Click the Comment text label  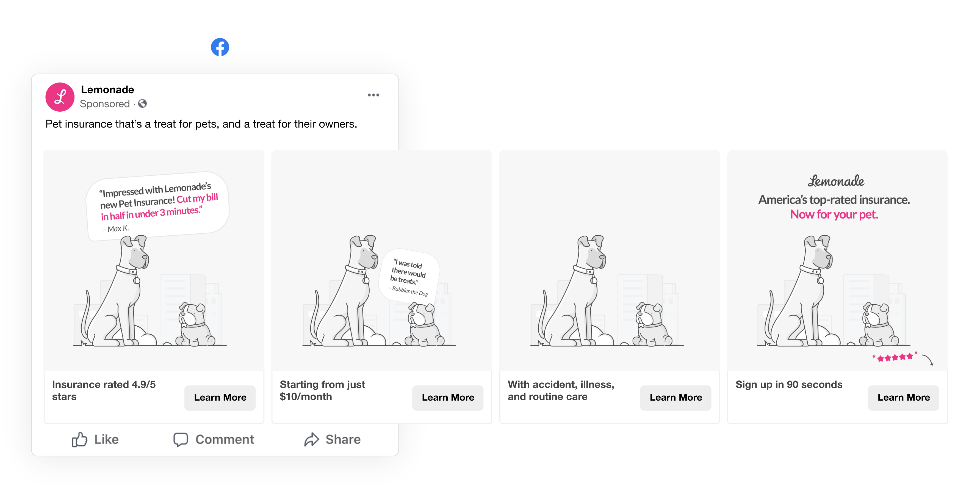[x=225, y=439]
